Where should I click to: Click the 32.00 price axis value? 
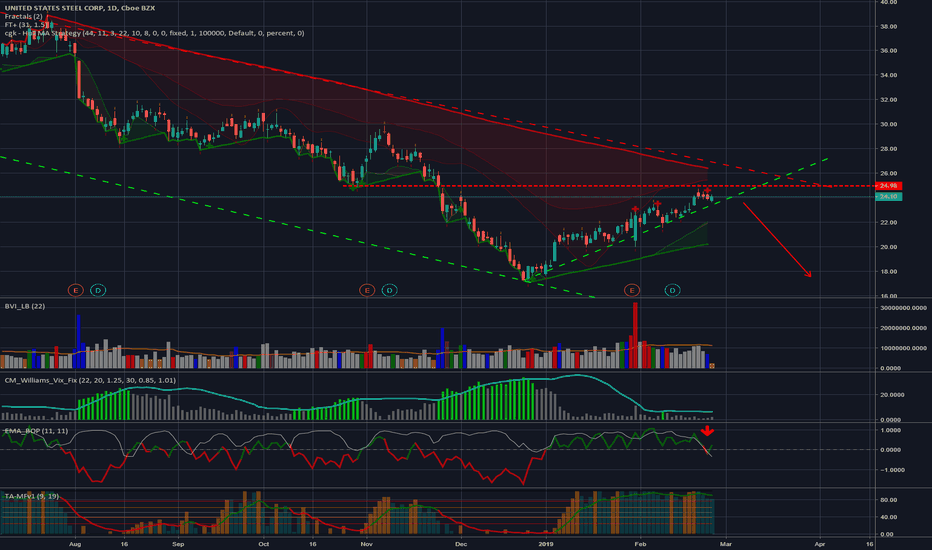coord(889,100)
